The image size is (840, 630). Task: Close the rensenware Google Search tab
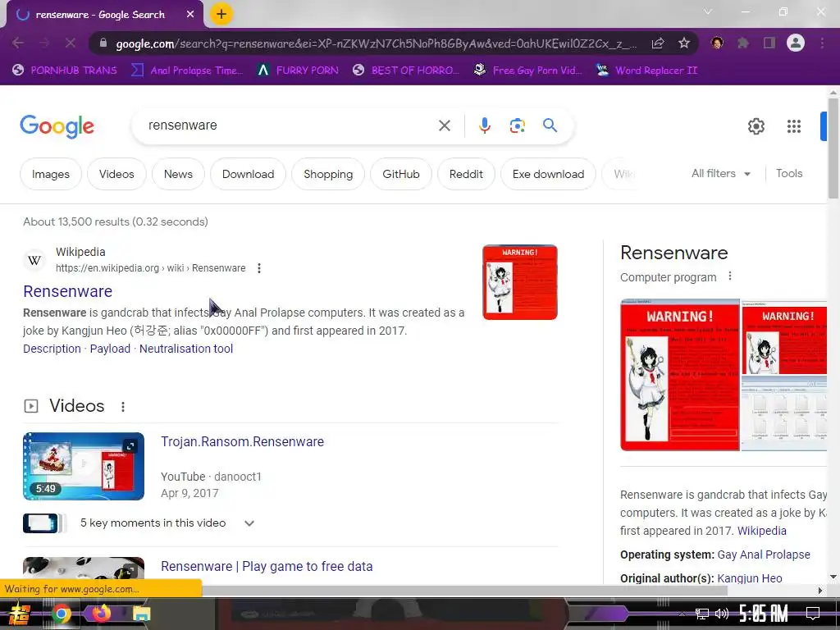click(x=190, y=15)
